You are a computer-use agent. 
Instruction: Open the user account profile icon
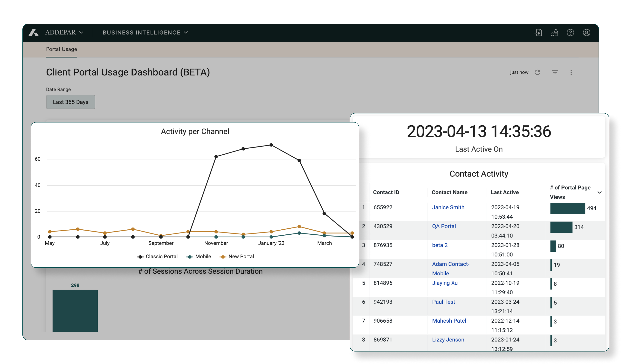(586, 33)
